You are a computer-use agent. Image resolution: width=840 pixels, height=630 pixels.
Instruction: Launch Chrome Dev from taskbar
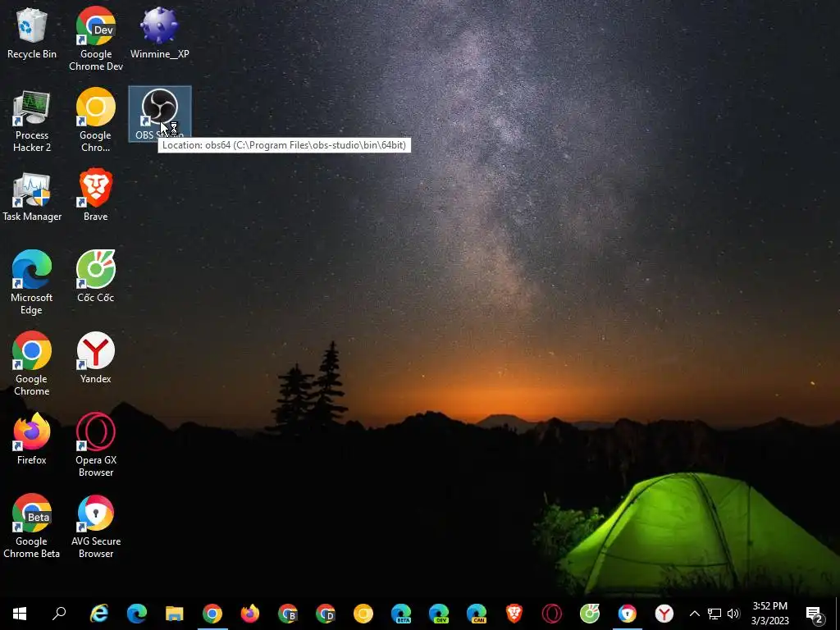(x=325, y=614)
